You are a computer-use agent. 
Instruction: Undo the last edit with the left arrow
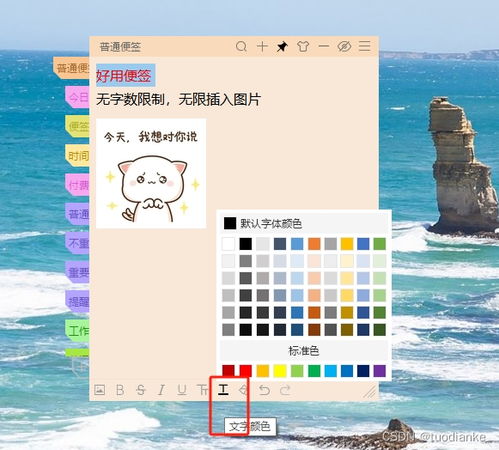tap(264, 390)
